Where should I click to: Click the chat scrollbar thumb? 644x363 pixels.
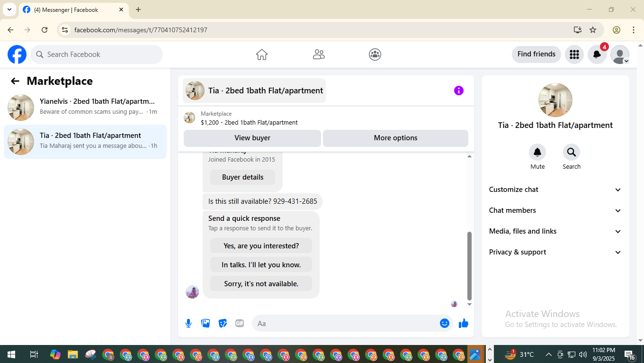tap(469, 266)
